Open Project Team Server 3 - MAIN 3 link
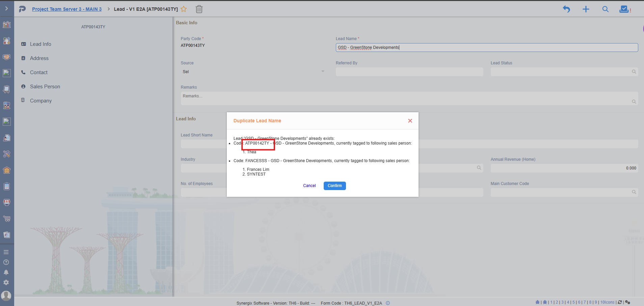 coord(67,9)
